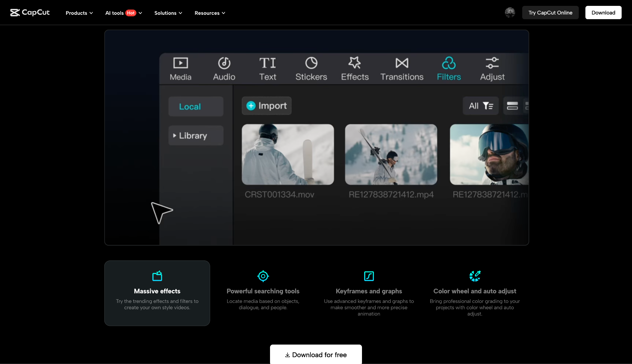Click the Color wheel and auto adjust icon
The height and width of the screenshot is (364, 632).
pos(475,276)
